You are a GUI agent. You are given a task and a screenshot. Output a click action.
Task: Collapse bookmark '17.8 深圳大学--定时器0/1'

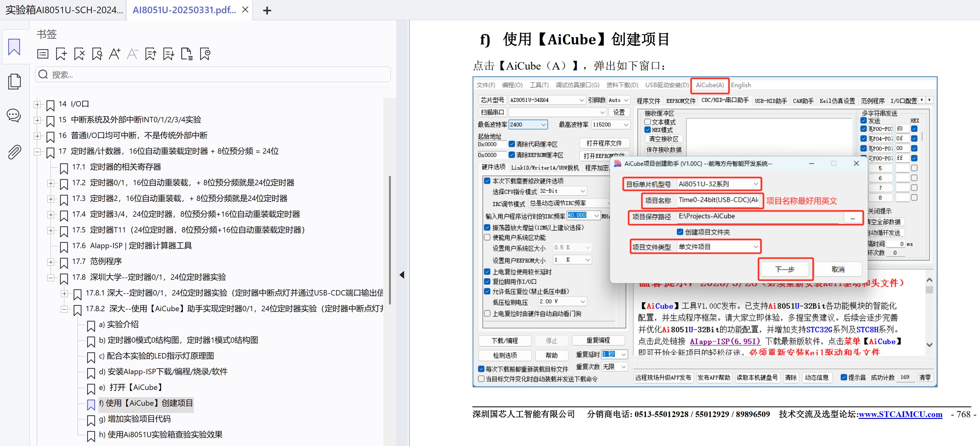tap(51, 277)
